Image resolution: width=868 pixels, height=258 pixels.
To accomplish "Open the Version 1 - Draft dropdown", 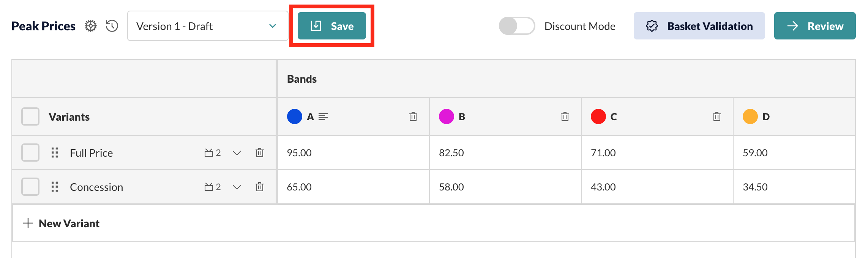I will tap(208, 26).
